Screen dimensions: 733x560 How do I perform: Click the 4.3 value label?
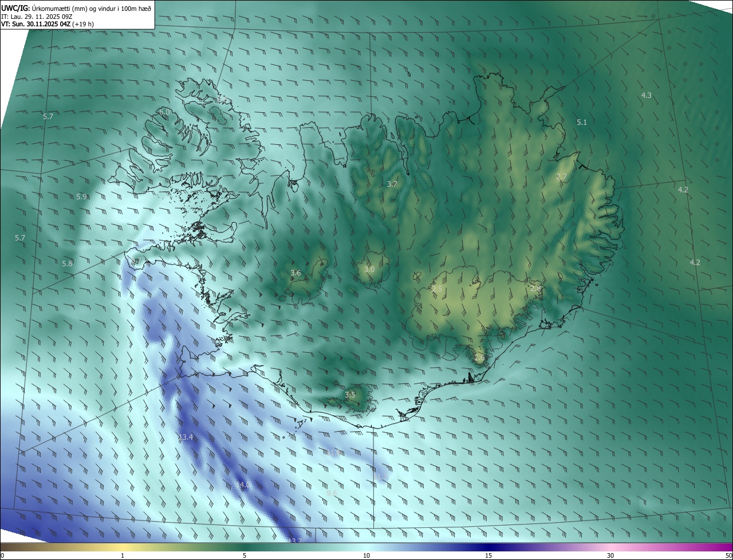646,95
